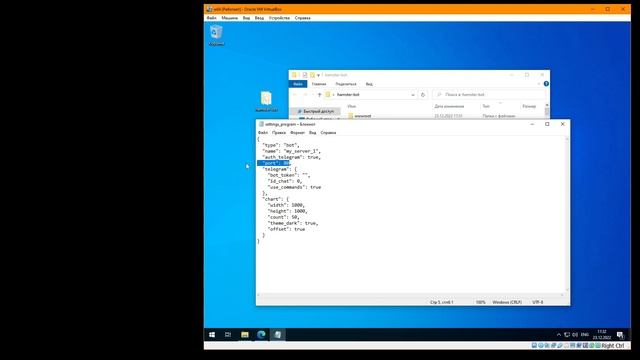Viewport: 640px width, 360px height.
Task: Switch the ENG input language indicator
Action: pyautogui.click(x=584, y=335)
